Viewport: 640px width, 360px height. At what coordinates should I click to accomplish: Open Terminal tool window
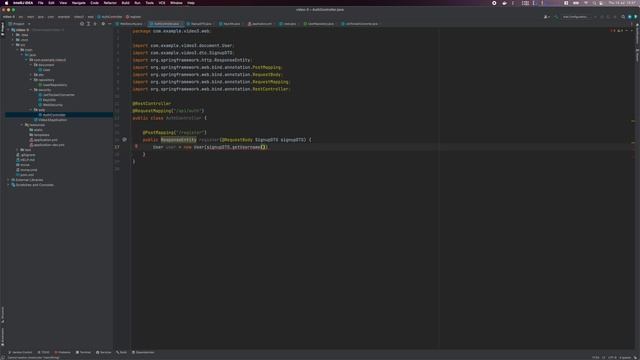pos(84,352)
